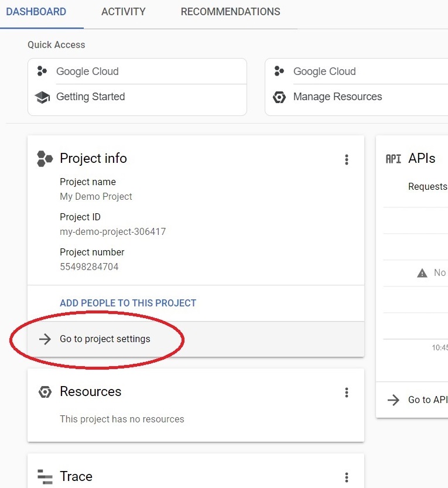Click the API icon in APIs card
This screenshot has height=488, width=448.
pyautogui.click(x=394, y=159)
